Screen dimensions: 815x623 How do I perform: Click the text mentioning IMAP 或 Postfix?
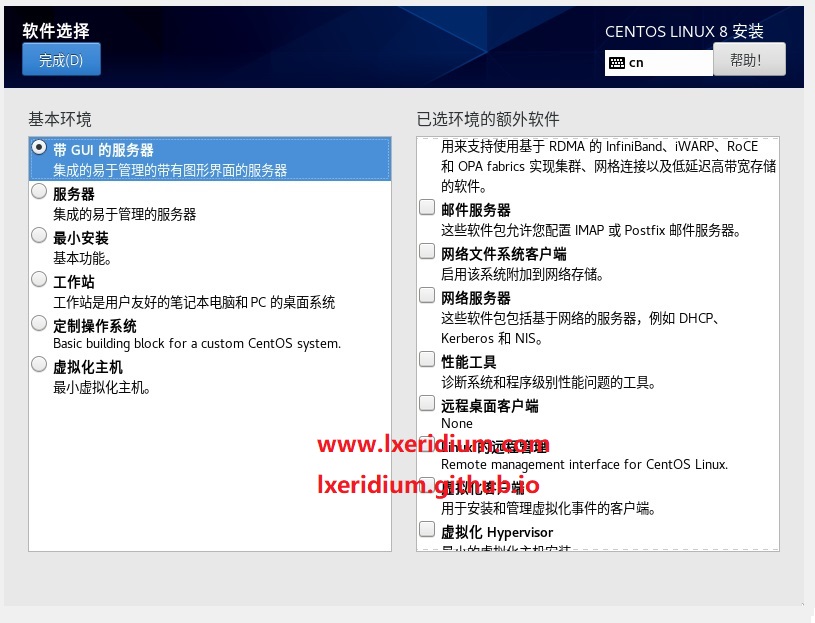[x=591, y=230]
